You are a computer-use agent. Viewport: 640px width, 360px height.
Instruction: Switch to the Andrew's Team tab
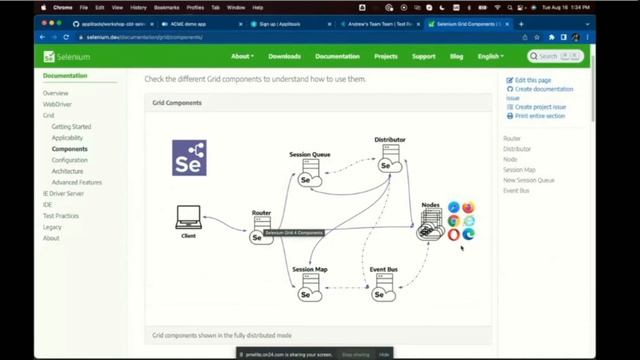tap(380, 24)
